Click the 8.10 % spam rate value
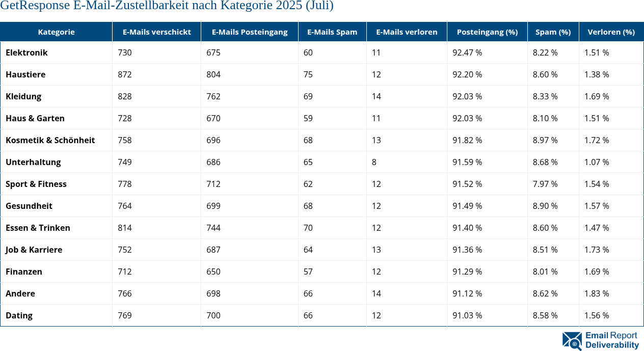The height and width of the screenshot is (351, 644). 545,118
